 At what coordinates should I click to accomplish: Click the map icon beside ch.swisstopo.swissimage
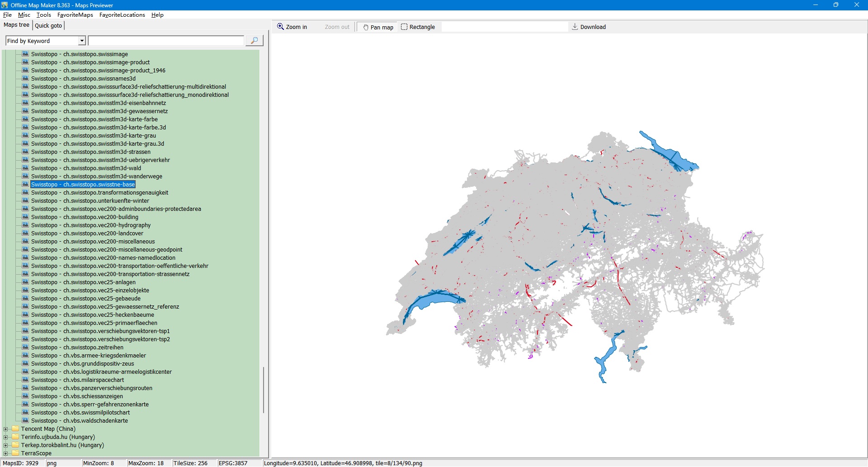pos(26,54)
